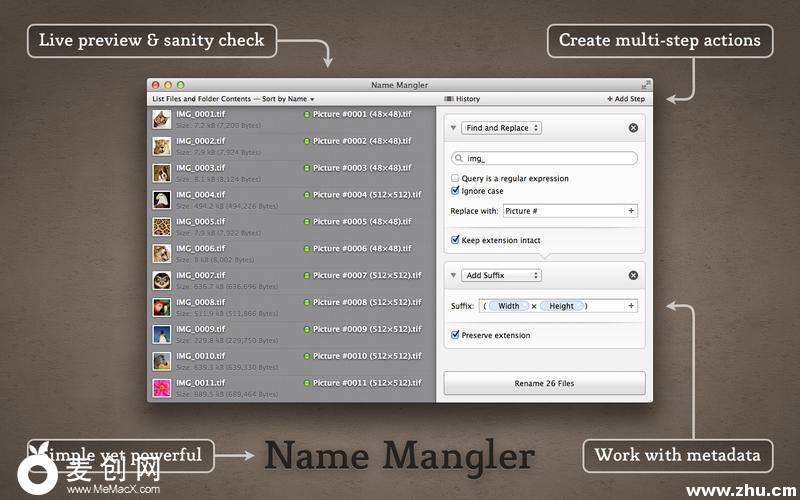Click the History icon in the toolbar

point(449,99)
